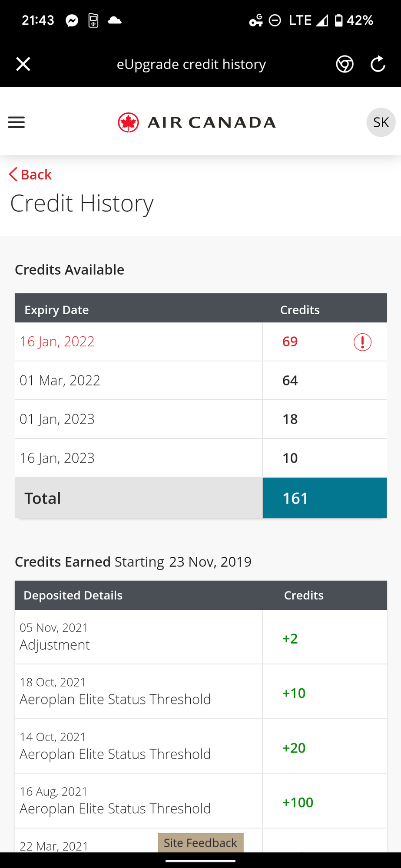
Task: Select the 01 Mar, 2022 expiry row
Action: 201,381
